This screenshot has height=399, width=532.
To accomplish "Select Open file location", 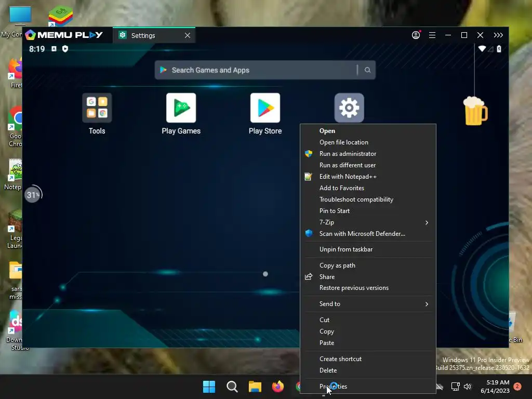I will point(368,142).
